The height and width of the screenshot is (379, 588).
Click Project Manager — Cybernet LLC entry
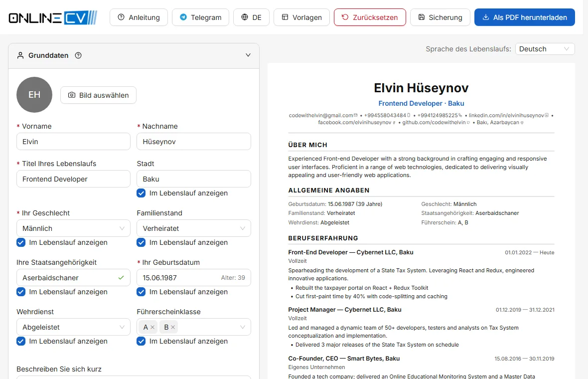point(345,310)
